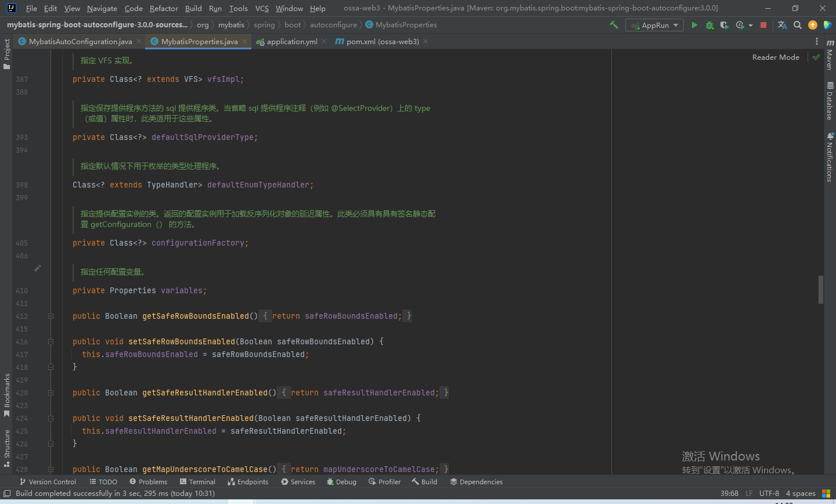Open the Project tool window
The image size is (836, 504).
6,53
